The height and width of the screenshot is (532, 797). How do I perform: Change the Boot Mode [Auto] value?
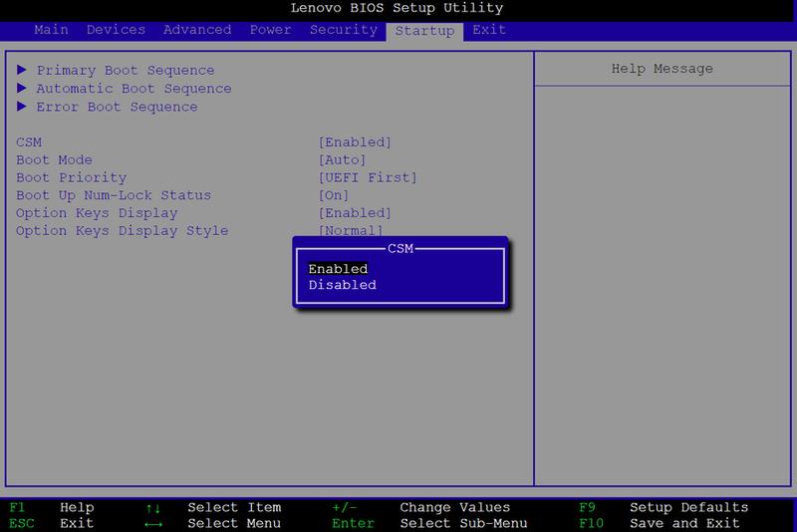point(342,159)
